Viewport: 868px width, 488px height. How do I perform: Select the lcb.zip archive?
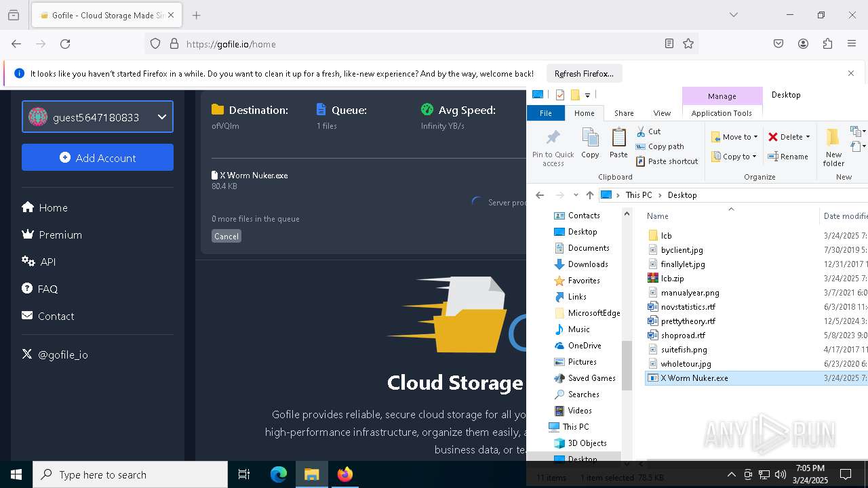(x=672, y=278)
